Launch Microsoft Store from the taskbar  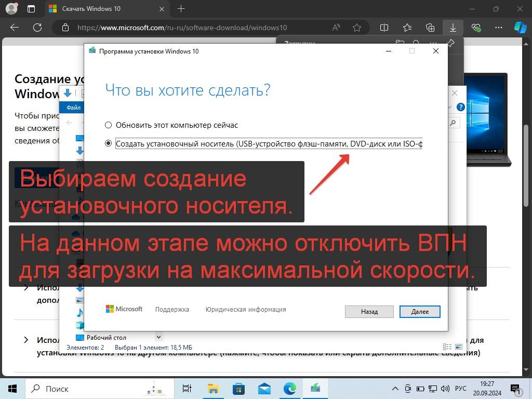pos(238,389)
